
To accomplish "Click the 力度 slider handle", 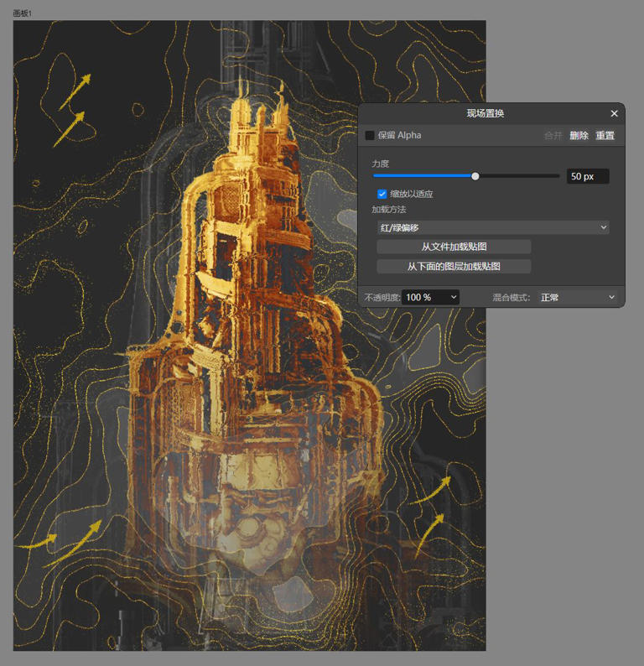I will point(475,176).
